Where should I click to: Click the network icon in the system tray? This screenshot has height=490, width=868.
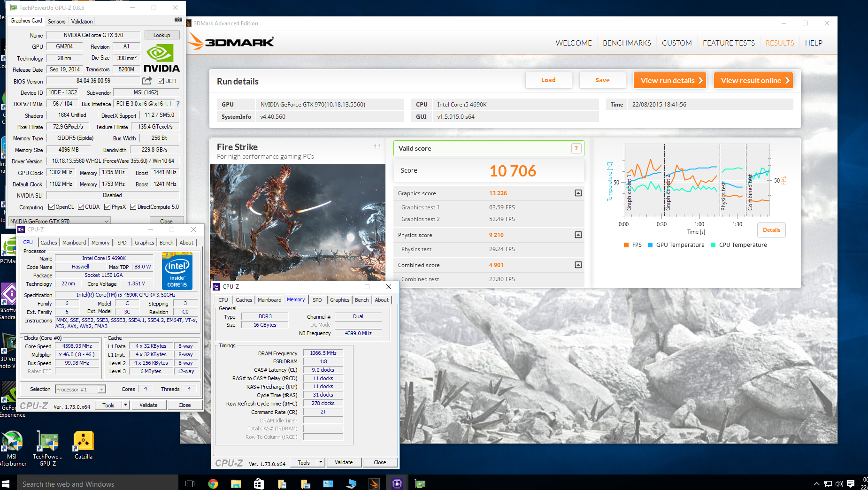point(828,483)
